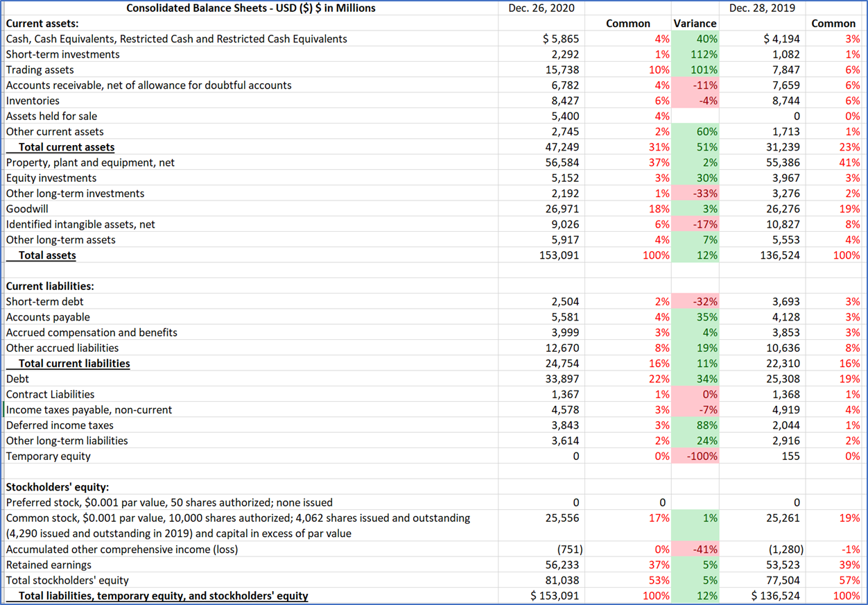868x605 pixels.
Task: Click the Dec. 28, 2019 column header
Action: (x=763, y=8)
